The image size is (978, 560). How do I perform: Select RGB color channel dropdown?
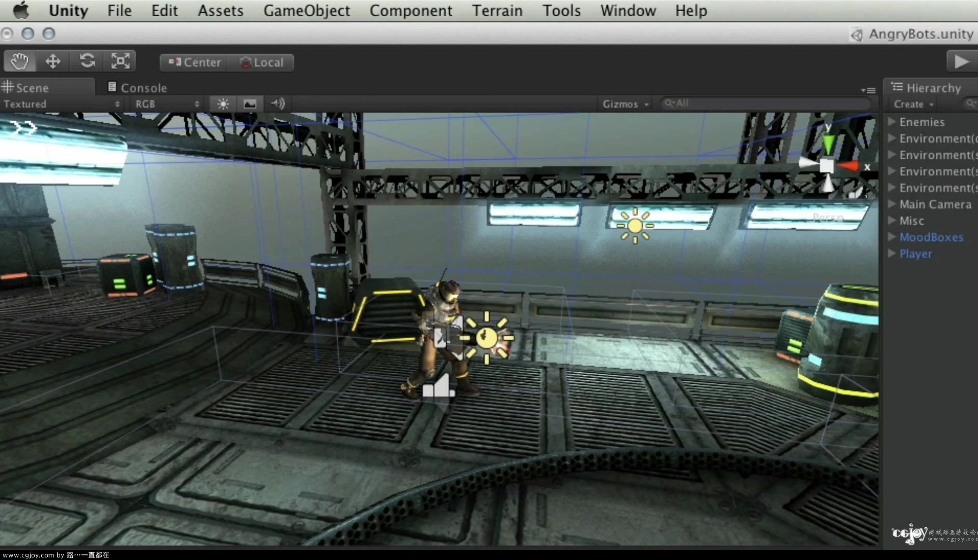click(x=165, y=103)
